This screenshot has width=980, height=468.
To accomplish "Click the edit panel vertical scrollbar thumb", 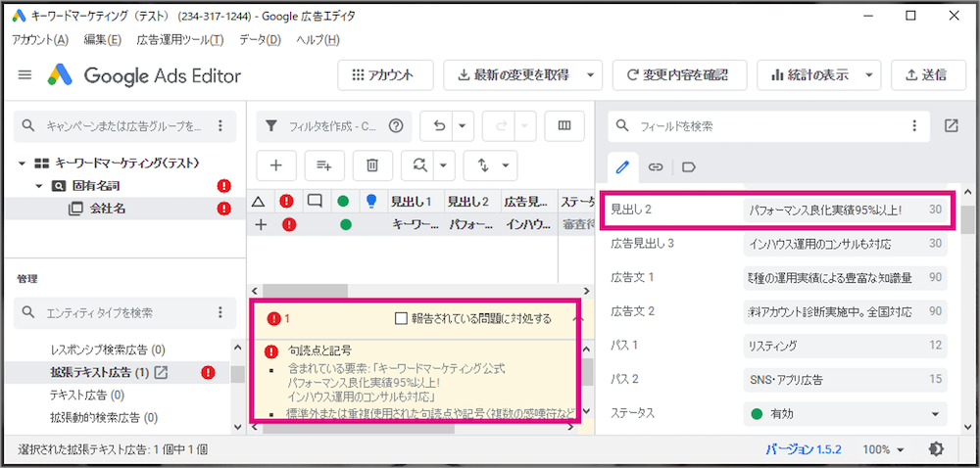I will [967, 218].
